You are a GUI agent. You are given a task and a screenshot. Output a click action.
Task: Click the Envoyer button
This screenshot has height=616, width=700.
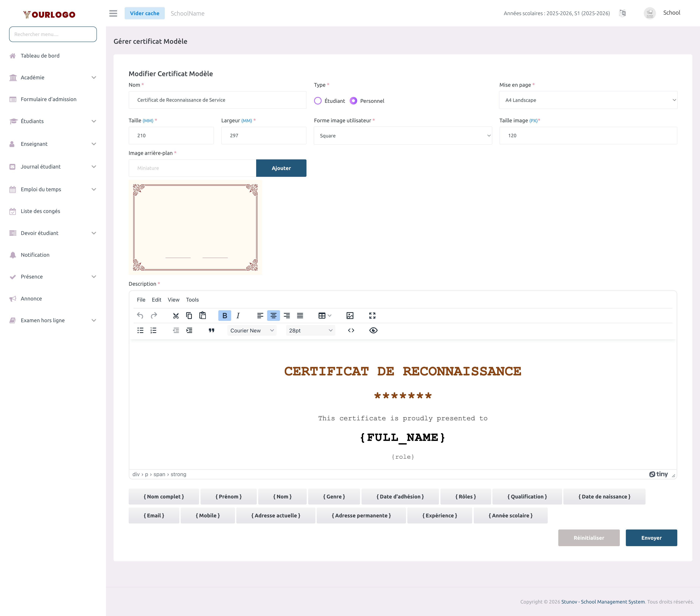651,538
